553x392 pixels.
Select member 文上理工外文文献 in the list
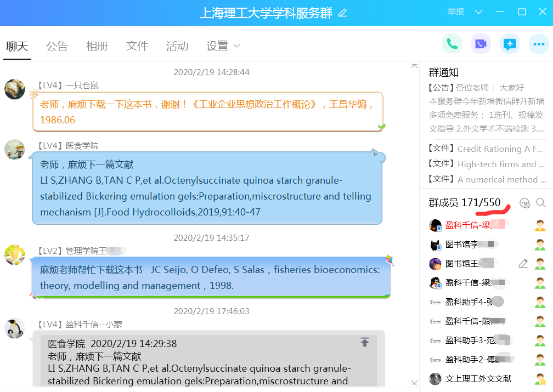point(478,378)
